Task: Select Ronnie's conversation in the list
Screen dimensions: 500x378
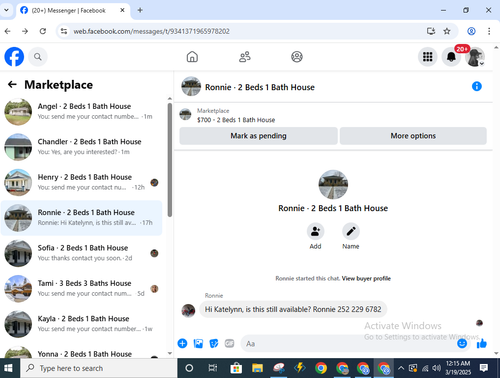Action: coord(81,218)
